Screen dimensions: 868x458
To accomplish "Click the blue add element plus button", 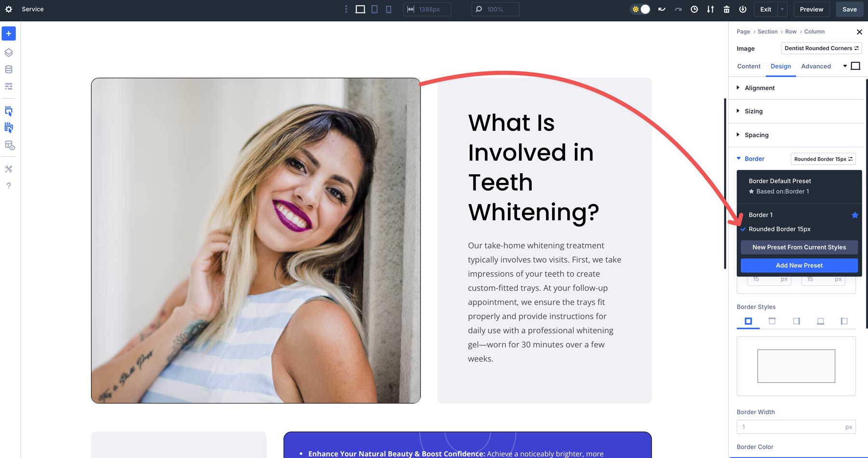I will pyautogui.click(x=9, y=33).
